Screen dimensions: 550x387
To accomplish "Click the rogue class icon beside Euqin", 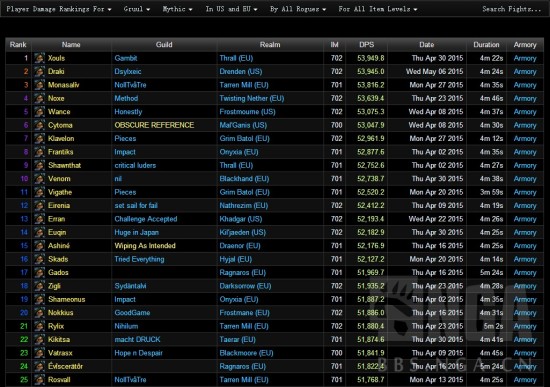I will tap(40, 232).
